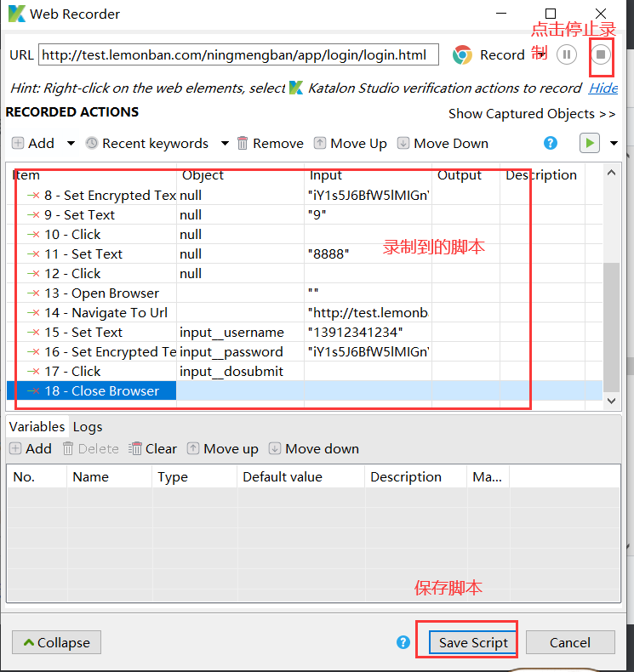Viewport: 634px width, 672px height.
Task: Move Up the selected action
Action: (x=351, y=143)
